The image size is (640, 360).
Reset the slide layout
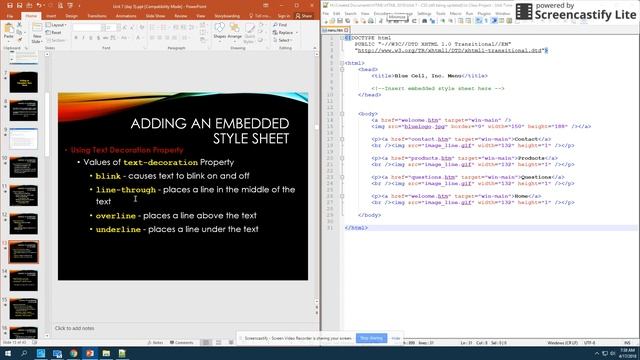point(54,33)
